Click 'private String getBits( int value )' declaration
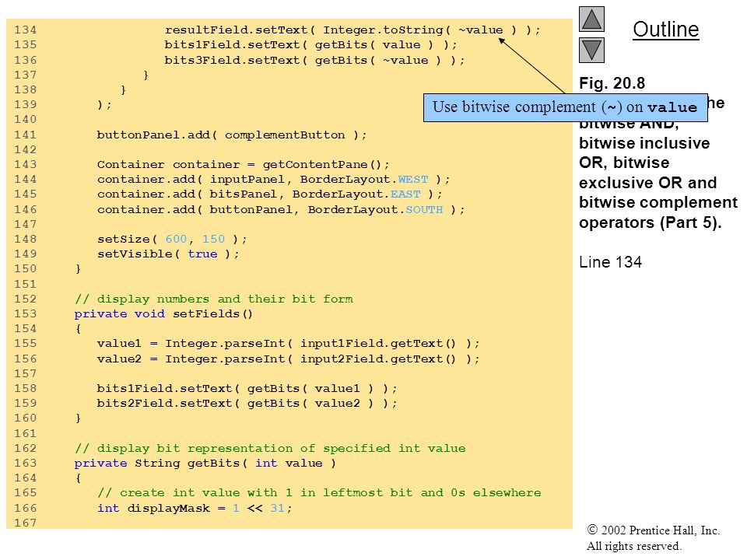The width and height of the screenshot is (747, 560). coord(205,464)
